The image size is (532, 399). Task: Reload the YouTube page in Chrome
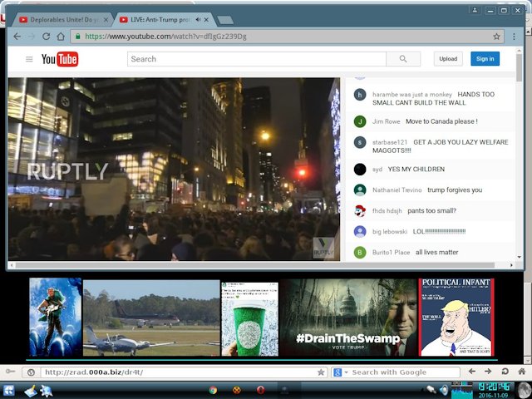coord(47,37)
